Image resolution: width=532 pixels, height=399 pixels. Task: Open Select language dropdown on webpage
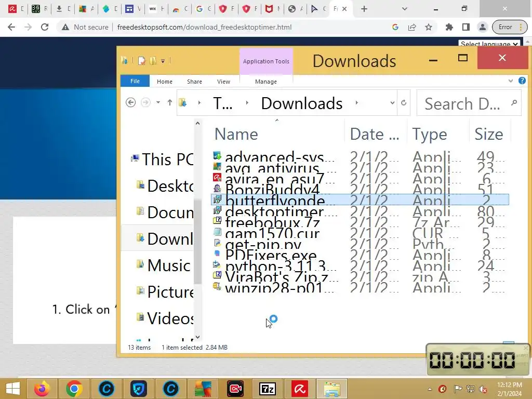tap(488, 44)
